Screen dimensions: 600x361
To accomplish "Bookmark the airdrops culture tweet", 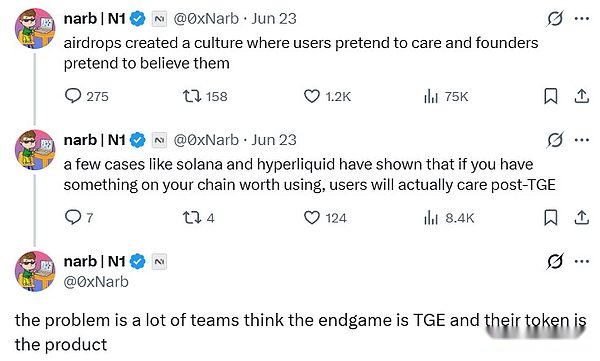I will point(551,96).
